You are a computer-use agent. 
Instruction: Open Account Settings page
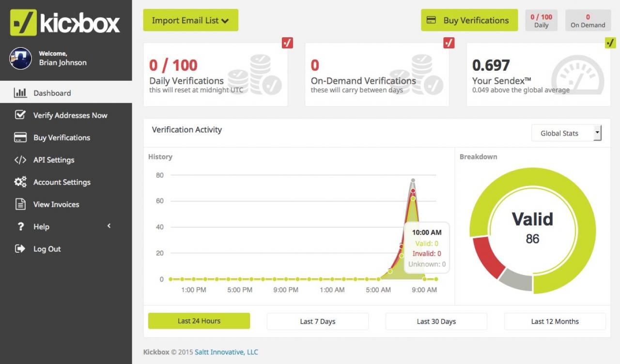(66, 182)
